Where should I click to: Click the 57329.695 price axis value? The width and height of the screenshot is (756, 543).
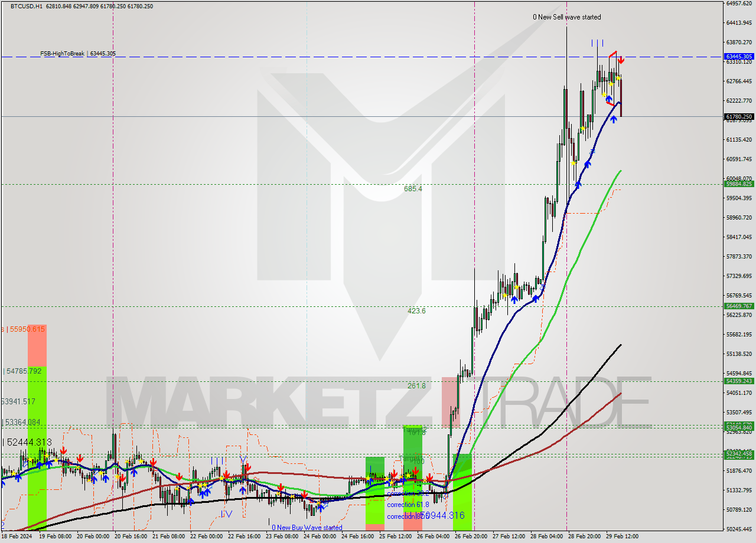[x=739, y=276]
